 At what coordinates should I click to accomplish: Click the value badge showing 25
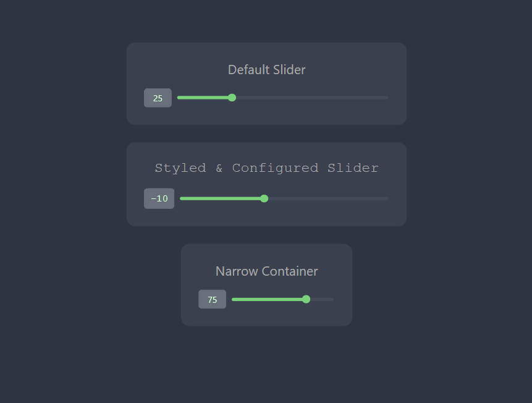tap(158, 98)
